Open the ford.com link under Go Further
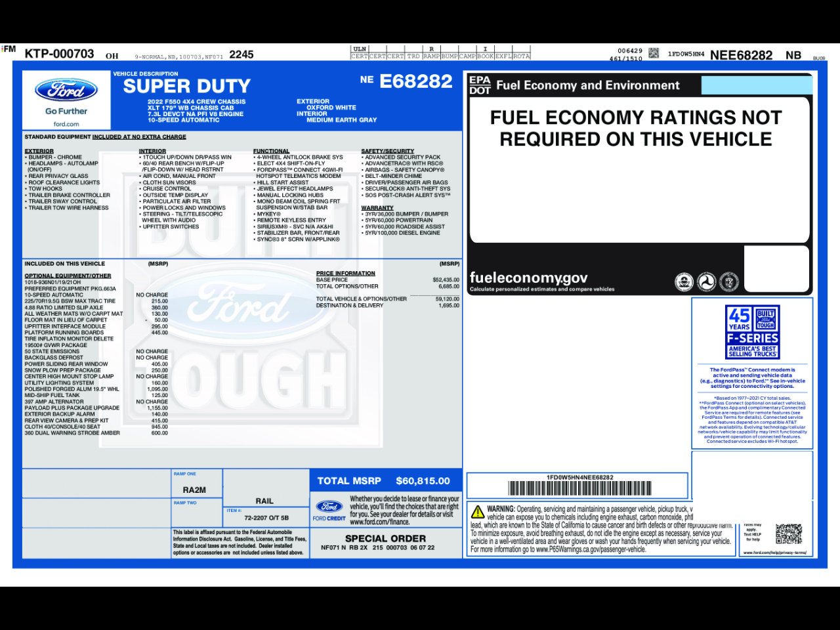 tap(66, 124)
